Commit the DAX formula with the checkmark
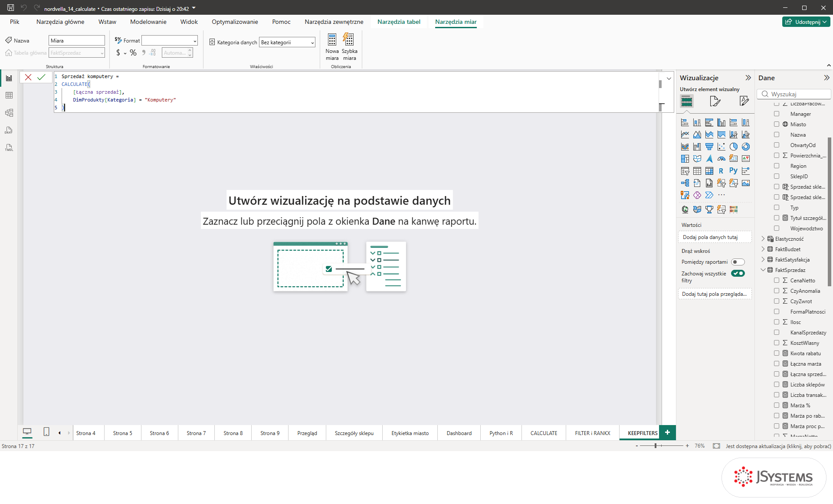Screen dimensions: 833x504 41,77
